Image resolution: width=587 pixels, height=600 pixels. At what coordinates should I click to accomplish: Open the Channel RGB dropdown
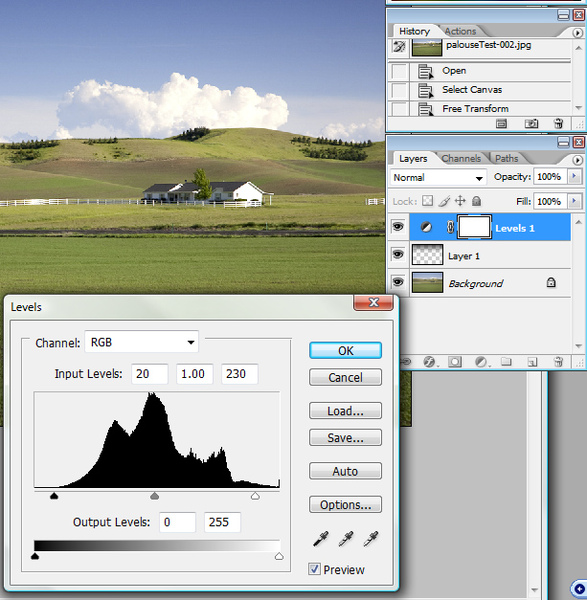tap(142, 342)
